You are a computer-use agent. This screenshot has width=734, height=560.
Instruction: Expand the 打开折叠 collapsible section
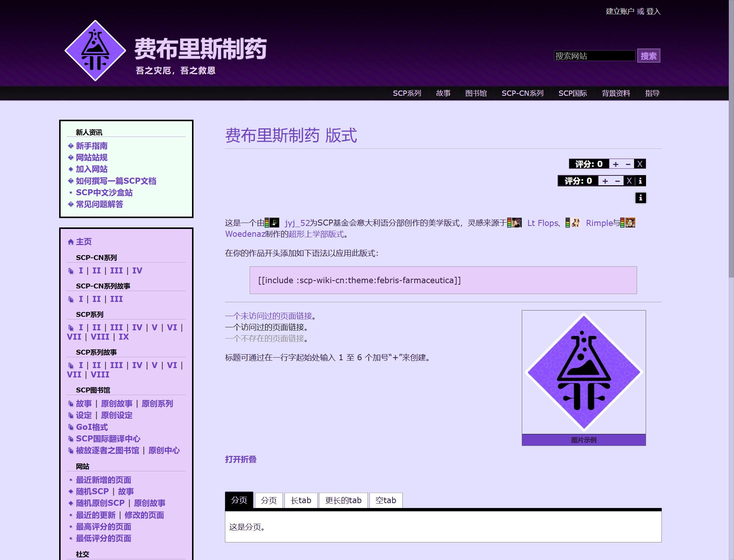(241, 459)
